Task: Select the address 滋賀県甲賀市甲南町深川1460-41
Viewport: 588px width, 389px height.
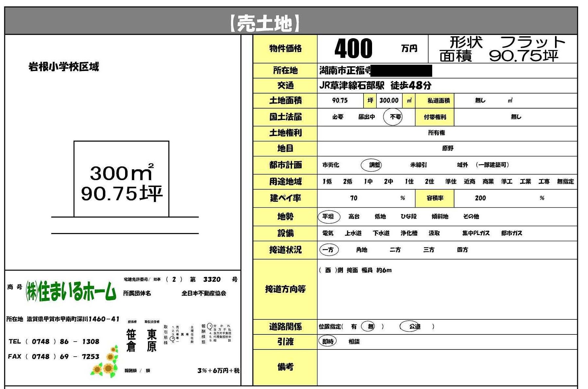Action: click(x=73, y=319)
